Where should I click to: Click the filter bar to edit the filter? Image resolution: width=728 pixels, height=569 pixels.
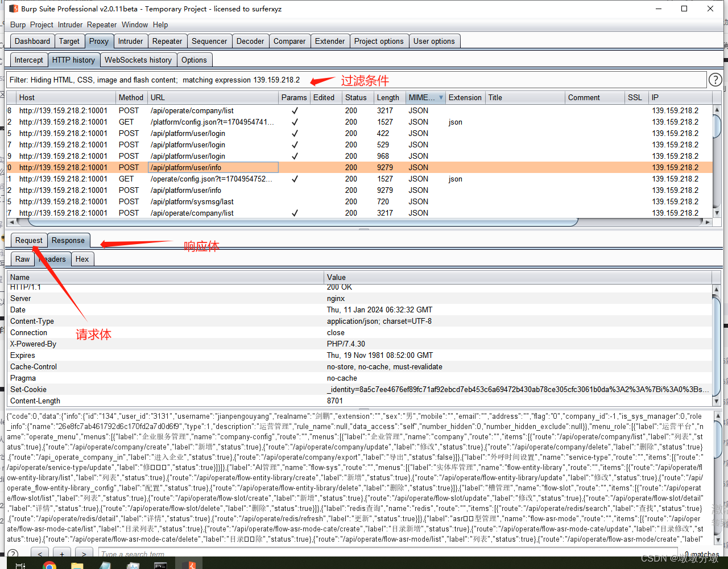(x=355, y=80)
